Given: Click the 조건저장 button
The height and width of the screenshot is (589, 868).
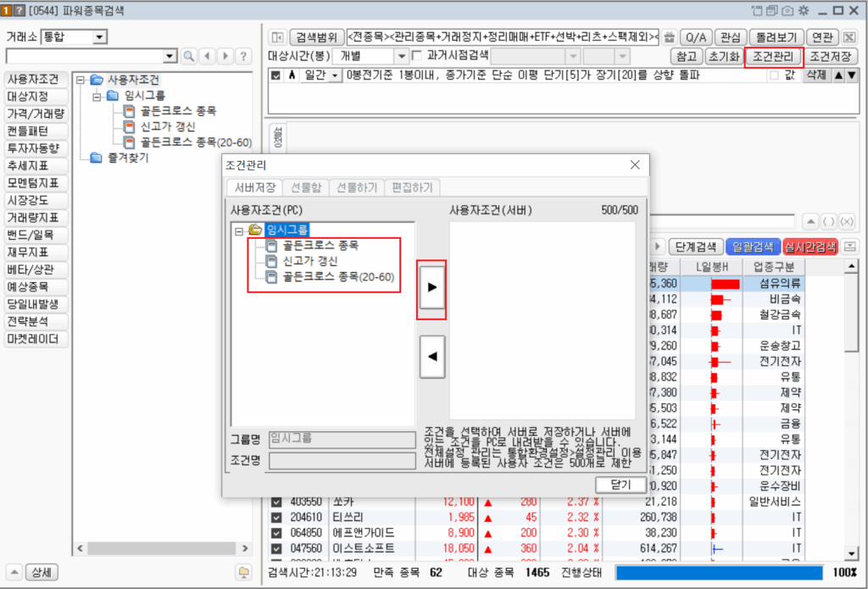Looking at the screenshot, I should click(831, 57).
